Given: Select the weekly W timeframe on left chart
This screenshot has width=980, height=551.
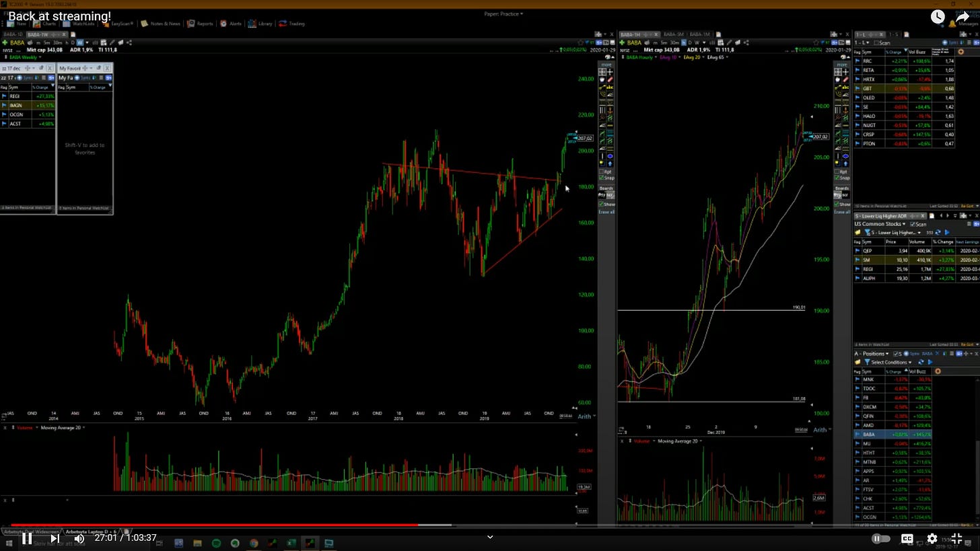Looking at the screenshot, I should coord(79,42).
